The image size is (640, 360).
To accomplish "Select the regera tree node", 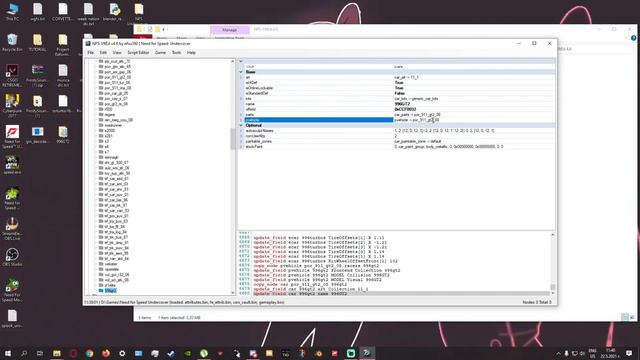I will [x=110, y=115].
